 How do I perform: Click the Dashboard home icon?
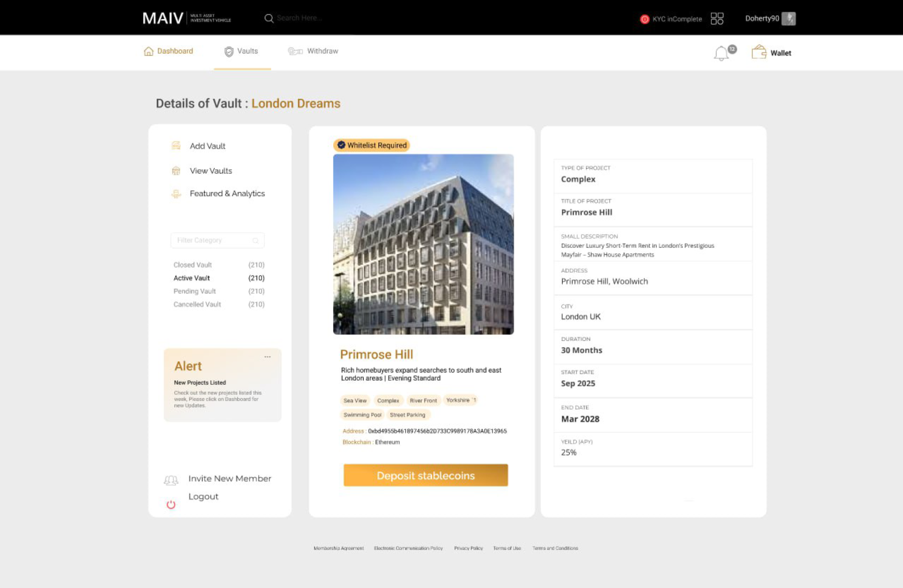(148, 51)
